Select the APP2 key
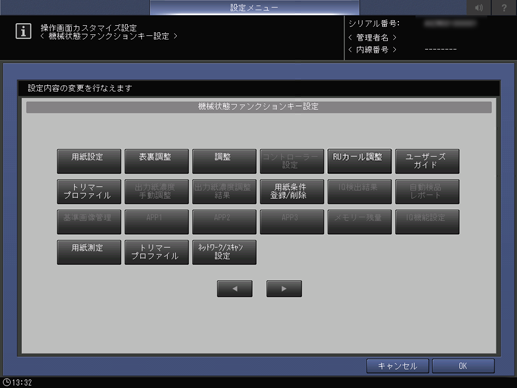 (224, 222)
